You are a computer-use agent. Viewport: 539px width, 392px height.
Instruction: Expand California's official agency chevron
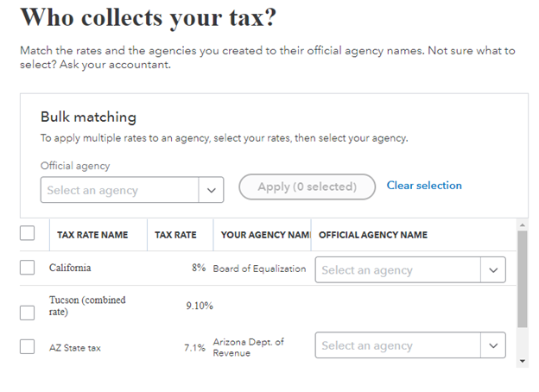[x=493, y=270]
